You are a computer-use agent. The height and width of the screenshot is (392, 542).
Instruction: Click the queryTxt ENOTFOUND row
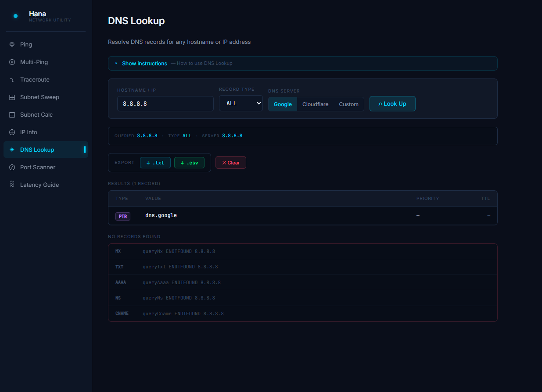(302, 267)
